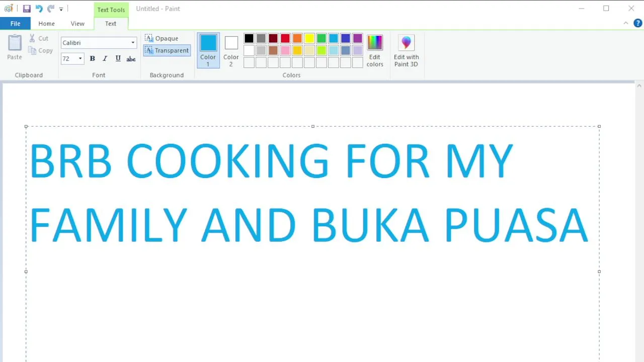
Task: Pick the purple color swatch
Action: point(358,38)
